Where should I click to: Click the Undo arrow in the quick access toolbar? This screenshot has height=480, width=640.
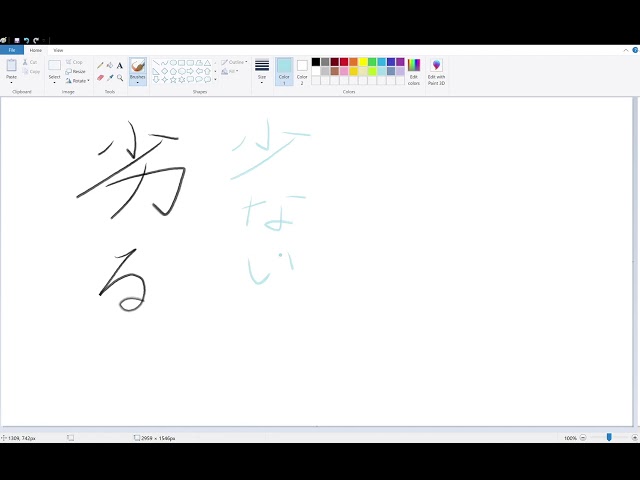[x=27, y=40]
